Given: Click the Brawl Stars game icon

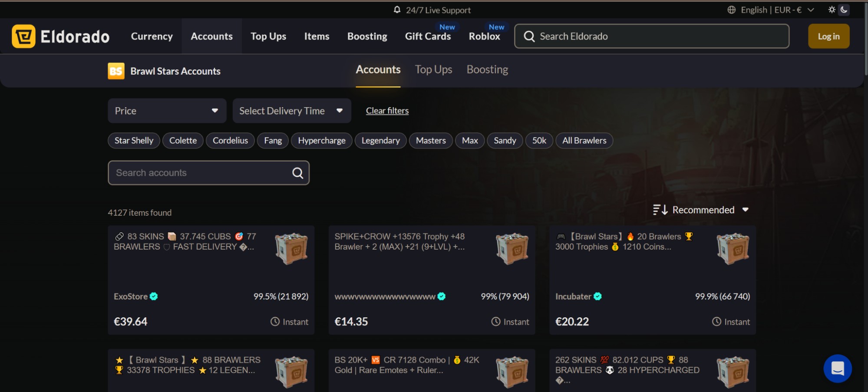Looking at the screenshot, I should [116, 71].
